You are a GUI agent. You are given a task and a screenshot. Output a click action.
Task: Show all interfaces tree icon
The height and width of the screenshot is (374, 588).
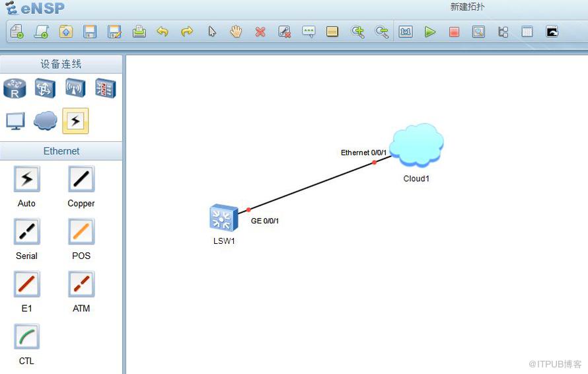pos(503,32)
